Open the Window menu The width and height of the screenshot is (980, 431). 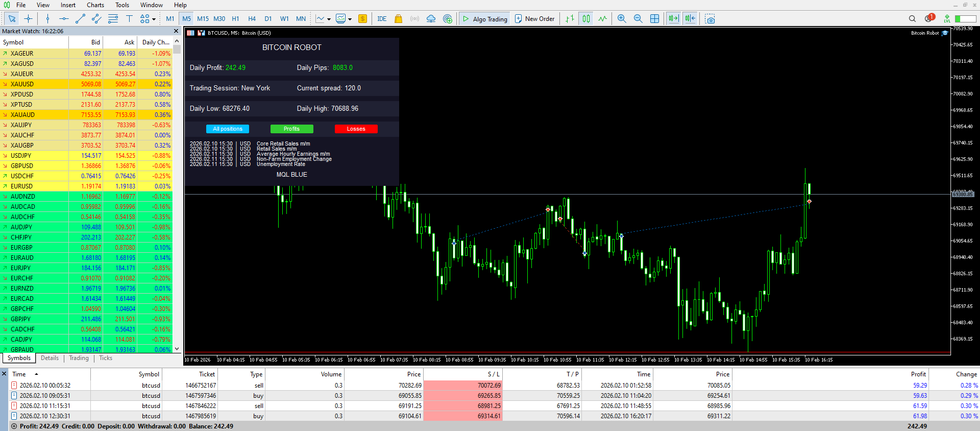point(152,5)
